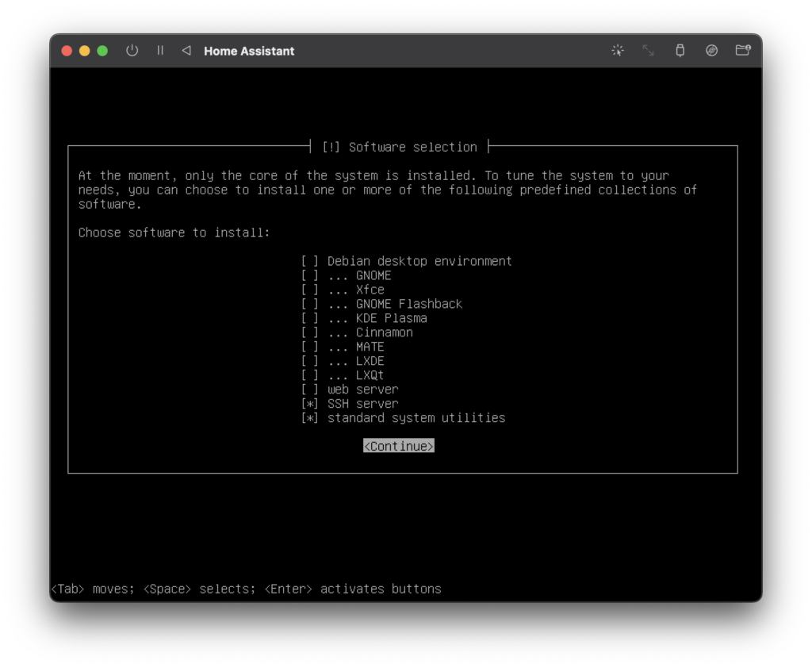Check the LXDE checkbox

pos(310,361)
